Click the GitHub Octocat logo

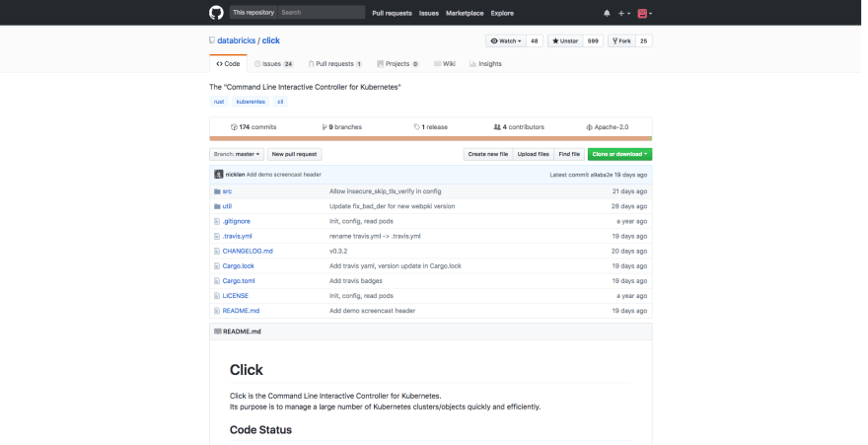216,13
